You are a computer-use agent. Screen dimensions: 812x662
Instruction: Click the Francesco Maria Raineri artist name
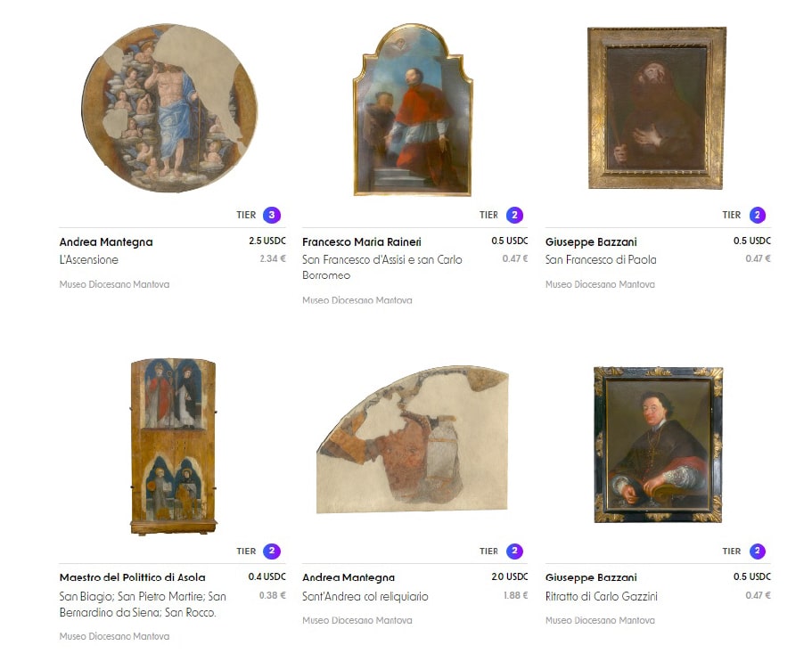click(x=362, y=241)
